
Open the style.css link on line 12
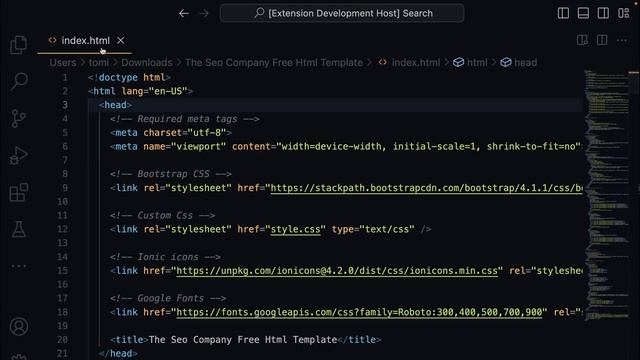(x=296, y=229)
